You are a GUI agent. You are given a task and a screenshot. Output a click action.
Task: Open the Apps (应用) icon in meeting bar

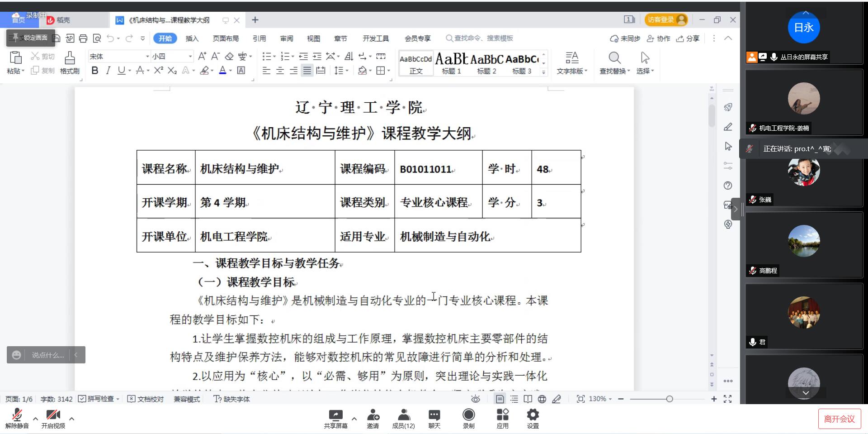[503, 419]
